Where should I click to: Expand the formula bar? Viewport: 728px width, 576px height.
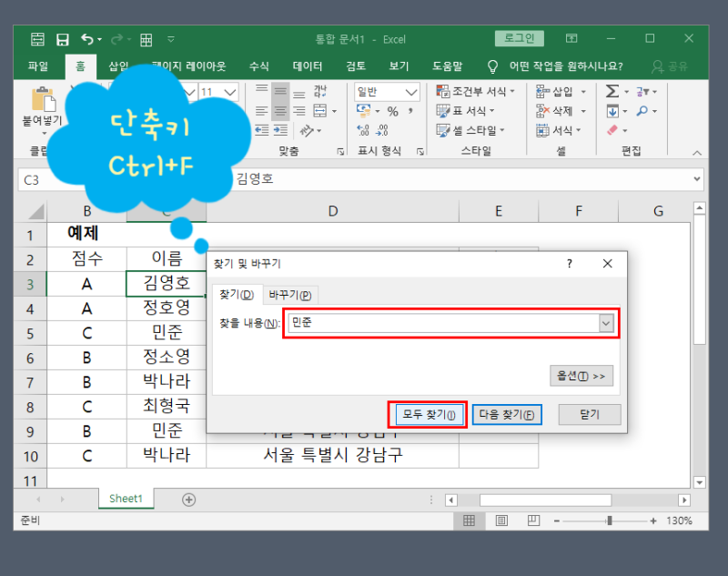(696, 178)
